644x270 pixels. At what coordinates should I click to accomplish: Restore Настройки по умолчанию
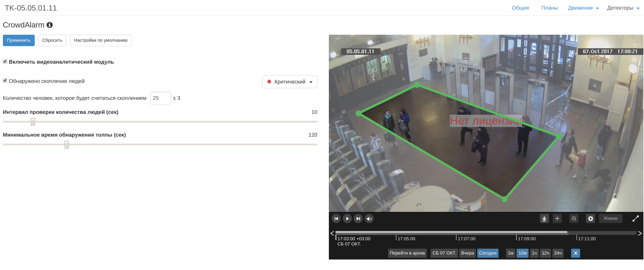(x=101, y=40)
